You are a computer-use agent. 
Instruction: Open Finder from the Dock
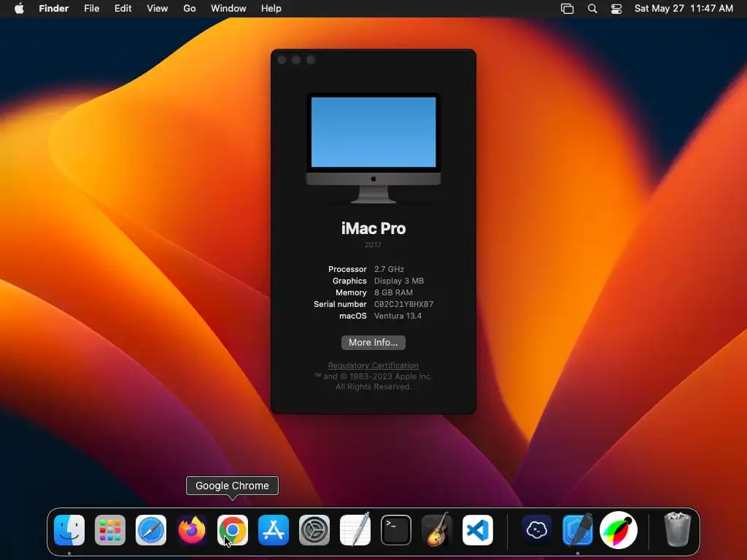tap(69, 530)
